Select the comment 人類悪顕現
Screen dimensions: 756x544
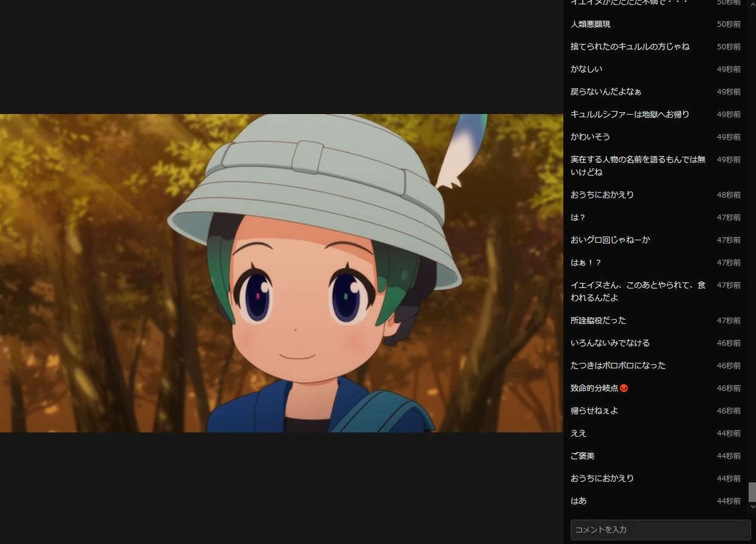590,24
